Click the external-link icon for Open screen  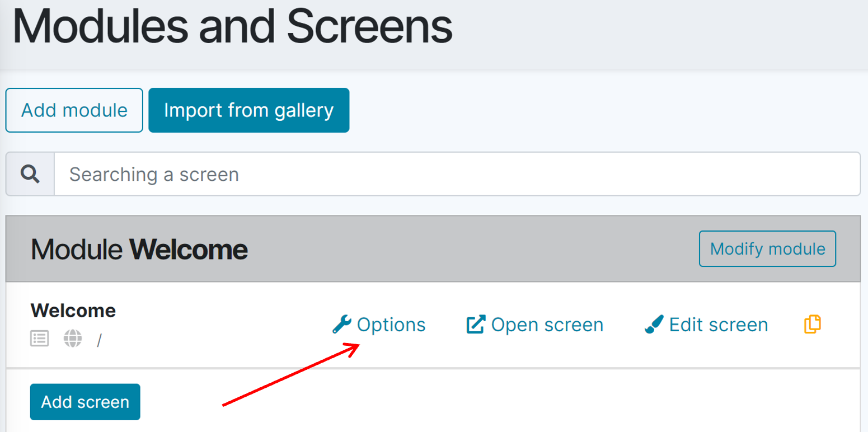point(475,325)
